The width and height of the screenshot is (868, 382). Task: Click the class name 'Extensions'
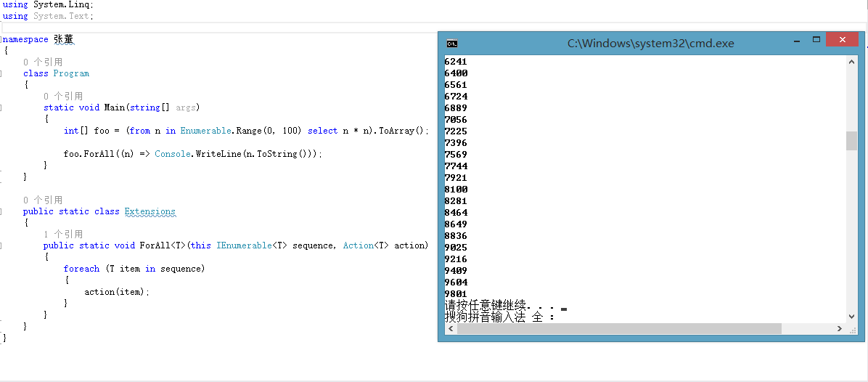pyautogui.click(x=150, y=211)
